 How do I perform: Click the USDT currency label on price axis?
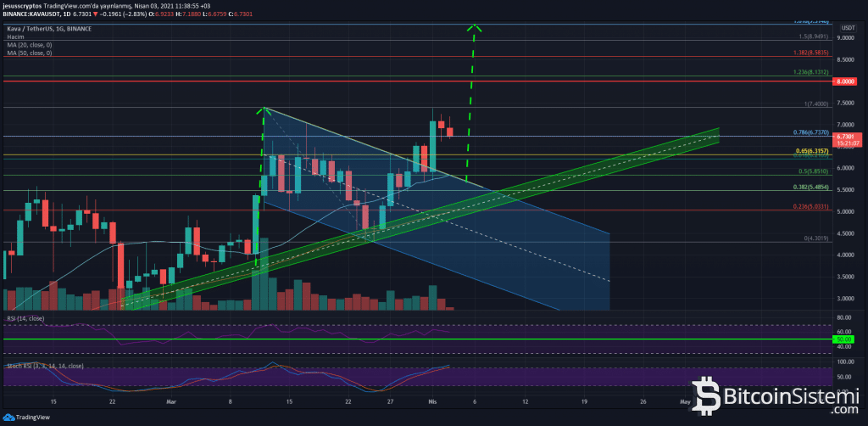coord(848,28)
